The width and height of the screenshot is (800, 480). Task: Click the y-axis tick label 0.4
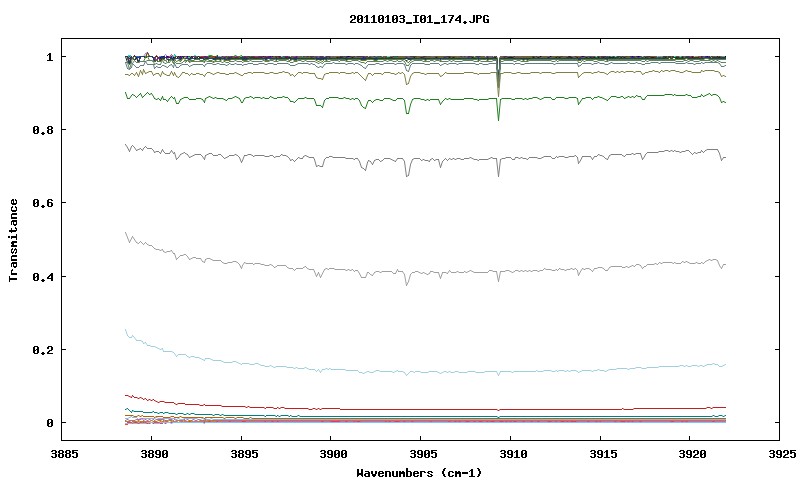coord(43,276)
